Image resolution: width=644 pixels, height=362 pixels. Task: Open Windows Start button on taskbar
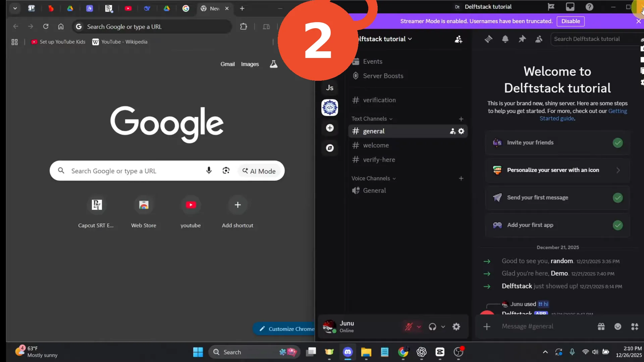point(198,352)
